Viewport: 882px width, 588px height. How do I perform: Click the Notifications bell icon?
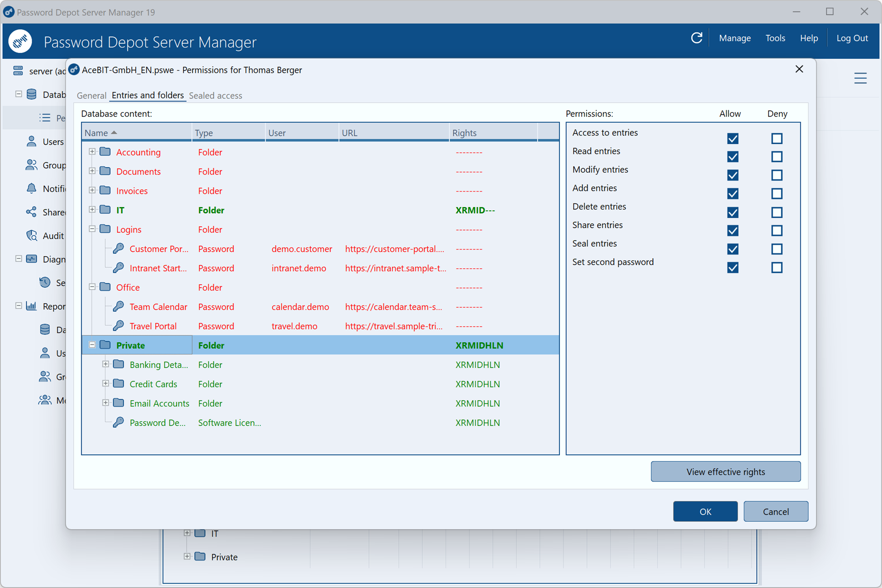(31, 188)
